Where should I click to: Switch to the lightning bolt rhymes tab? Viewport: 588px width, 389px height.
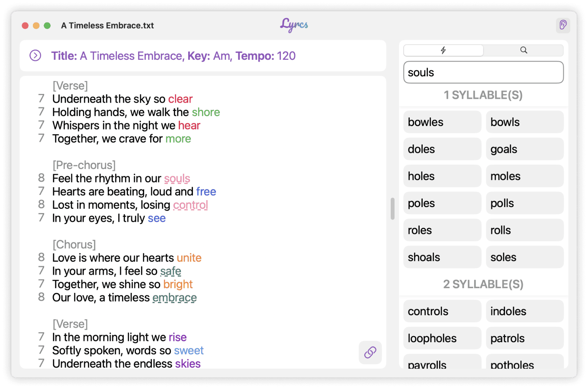[443, 50]
